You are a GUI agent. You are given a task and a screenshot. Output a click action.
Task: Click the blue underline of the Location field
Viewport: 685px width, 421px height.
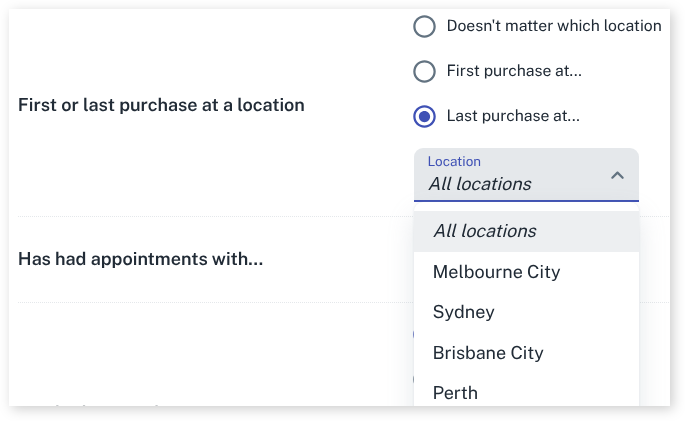(x=526, y=201)
